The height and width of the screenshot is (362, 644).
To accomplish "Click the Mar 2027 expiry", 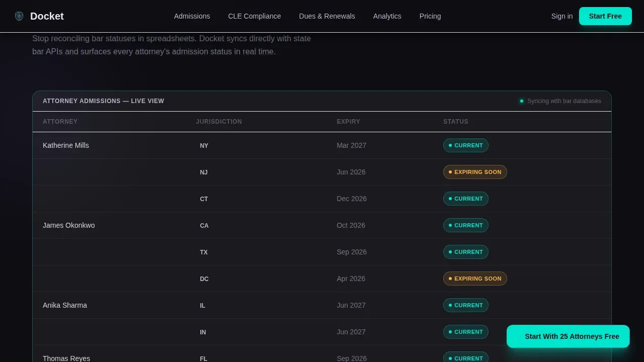I will click(x=351, y=145).
